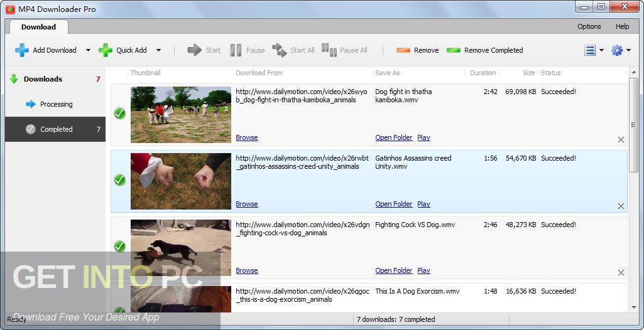This screenshot has height=330, width=644.
Task: Open the Dog fight video thumbnail
Action: [x=181, y=114]
